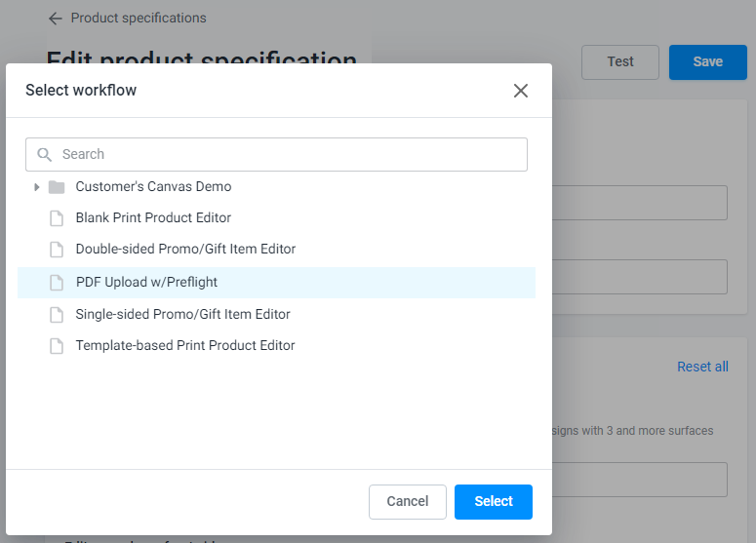Click the search magnifier icon

coord(44,155)
